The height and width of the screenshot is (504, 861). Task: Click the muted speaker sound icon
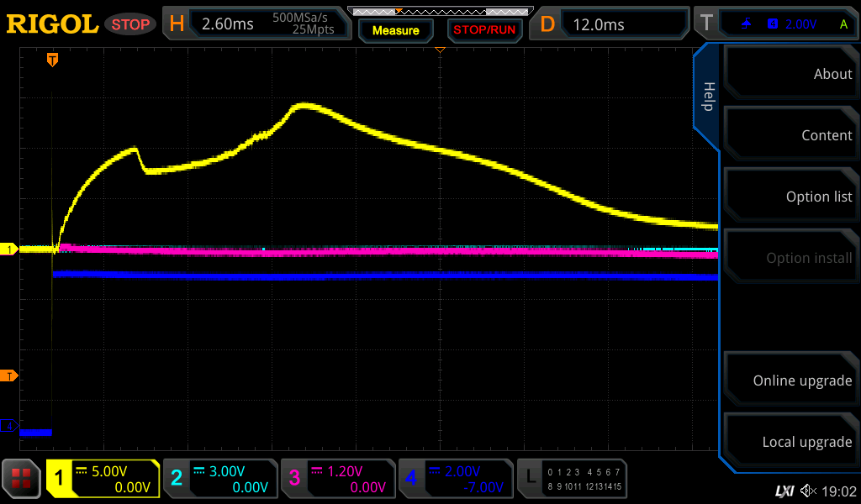(x=808, y=491)
